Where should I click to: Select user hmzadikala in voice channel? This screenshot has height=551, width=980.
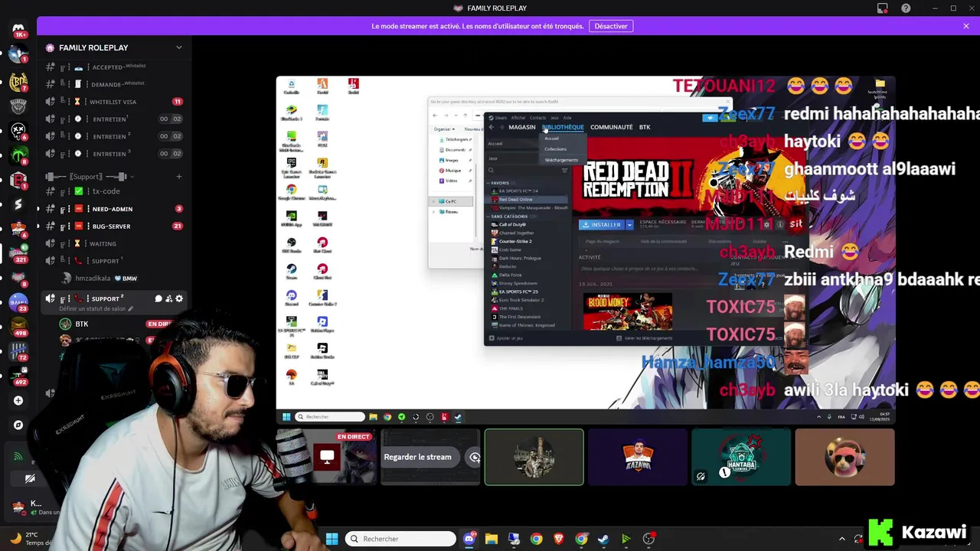[98, 279]
